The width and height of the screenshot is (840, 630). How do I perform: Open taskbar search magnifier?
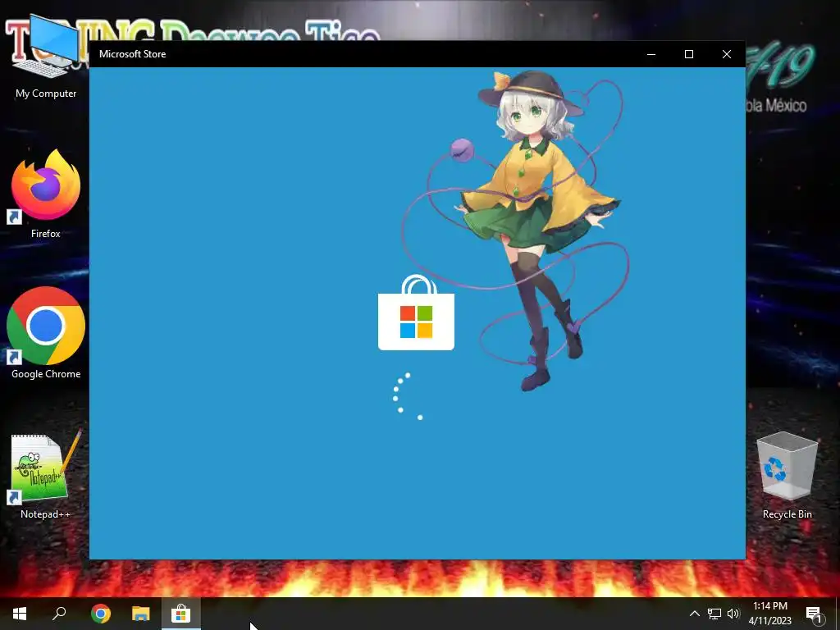(x=59, y=614)
